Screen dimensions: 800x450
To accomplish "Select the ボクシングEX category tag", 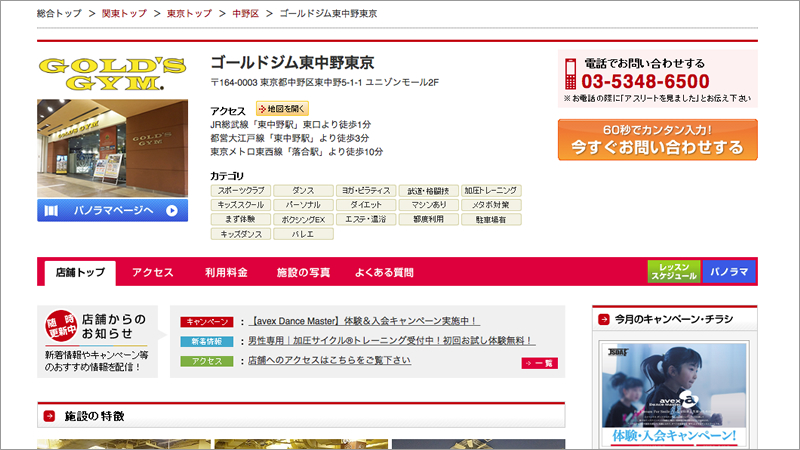I will point(303,219).
